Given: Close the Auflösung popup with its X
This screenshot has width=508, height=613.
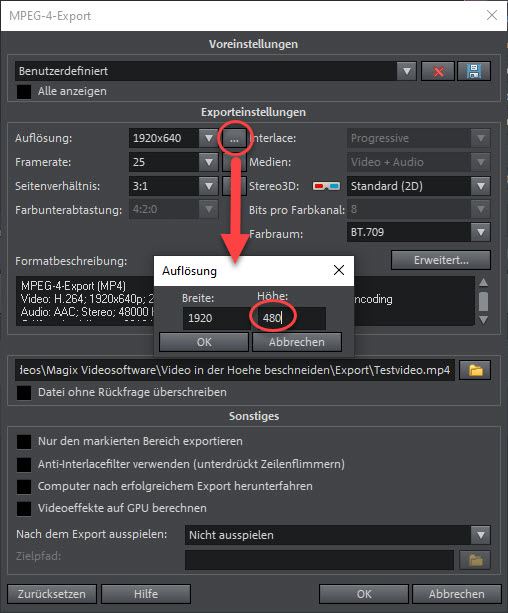Looking at the screenshot, I should point(339,270).
